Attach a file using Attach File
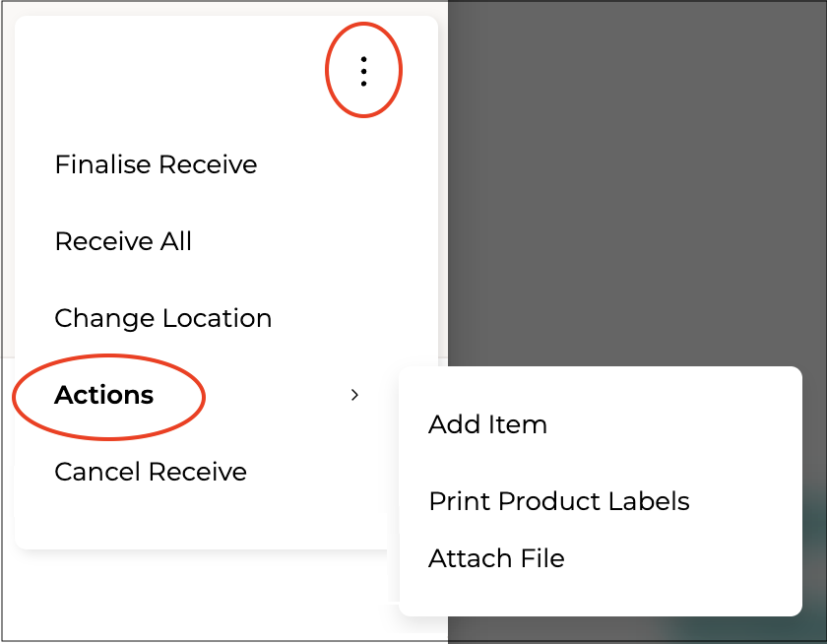Screen dimensions: 827x644 point(496,558)
